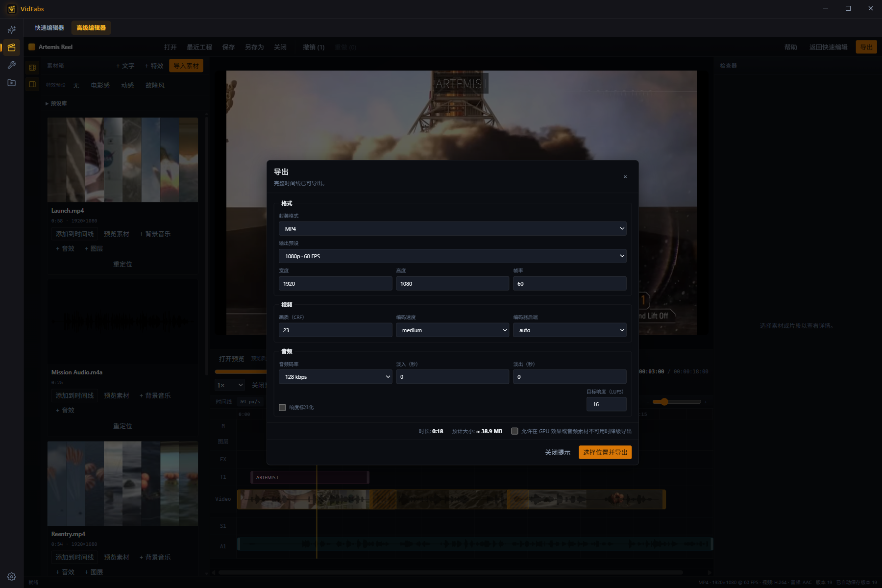Open the 1× playback speed dropdown

click(230, 385)
